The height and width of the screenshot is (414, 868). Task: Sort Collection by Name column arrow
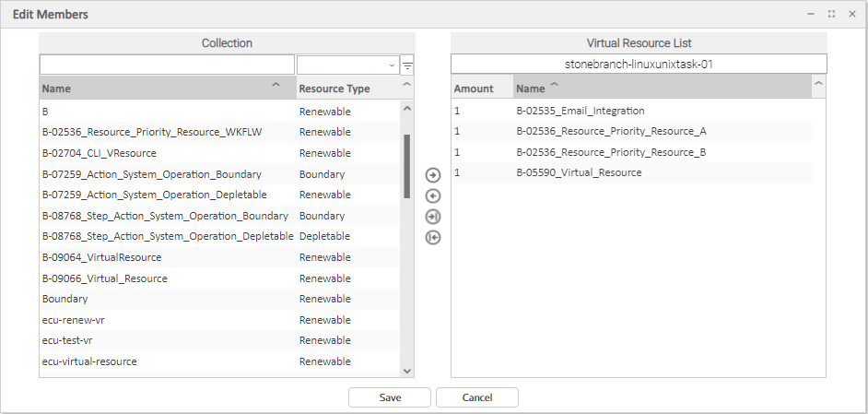click(276, 86)
